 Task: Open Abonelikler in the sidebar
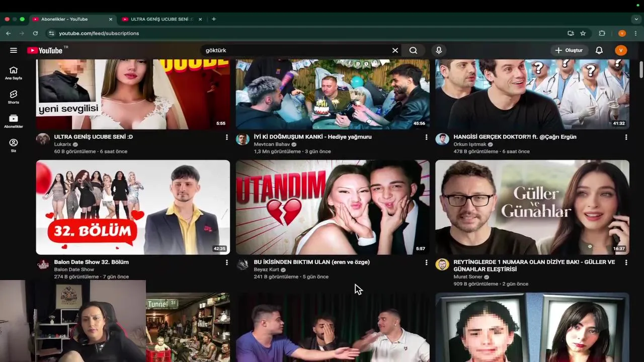(x=14, y=122)
